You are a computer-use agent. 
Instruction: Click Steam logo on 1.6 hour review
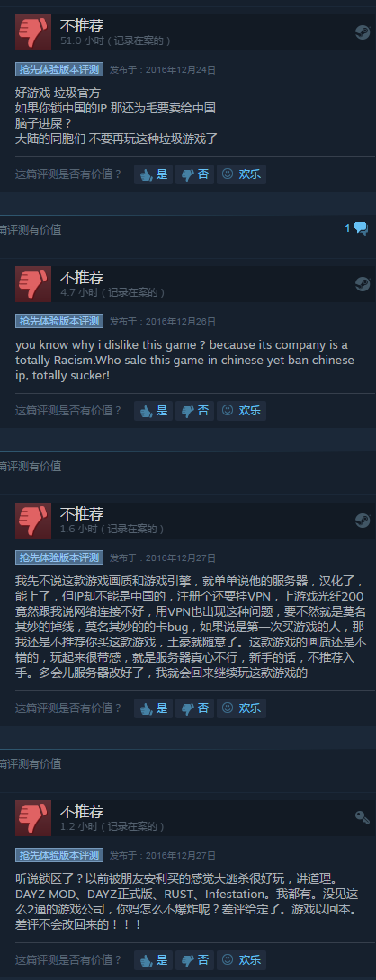point(363,520)
